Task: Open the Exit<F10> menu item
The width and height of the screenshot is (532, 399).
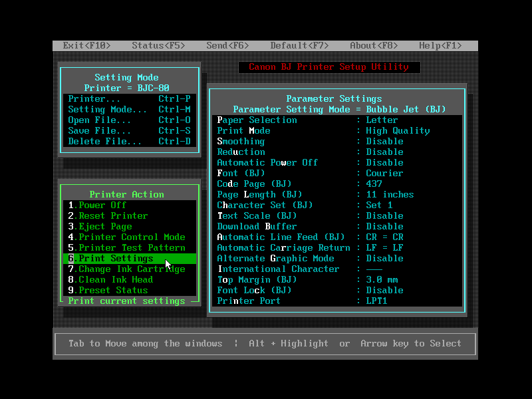Action: tap(86, 45)
